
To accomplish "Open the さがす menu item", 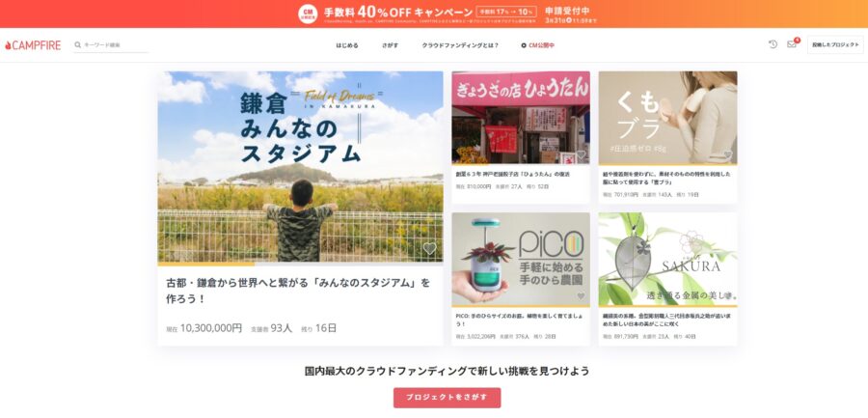I will (390, 45).
